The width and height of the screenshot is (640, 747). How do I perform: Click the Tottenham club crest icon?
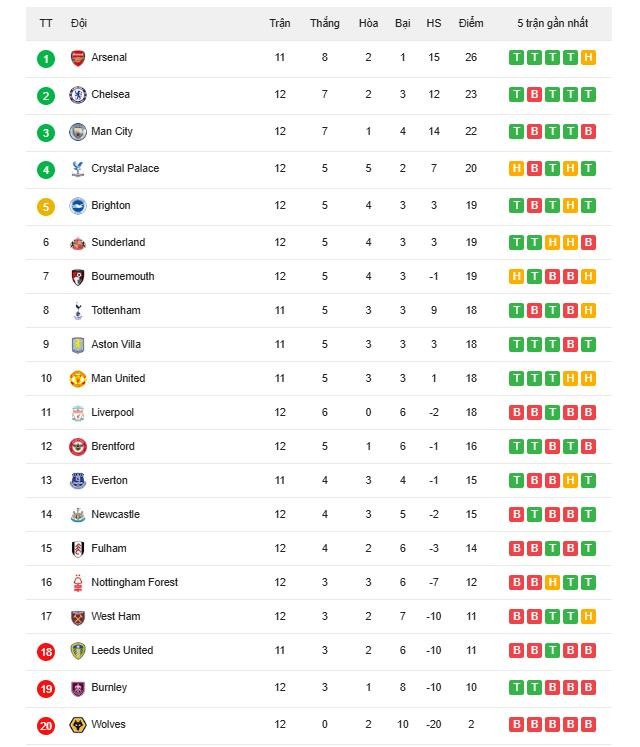78,311
